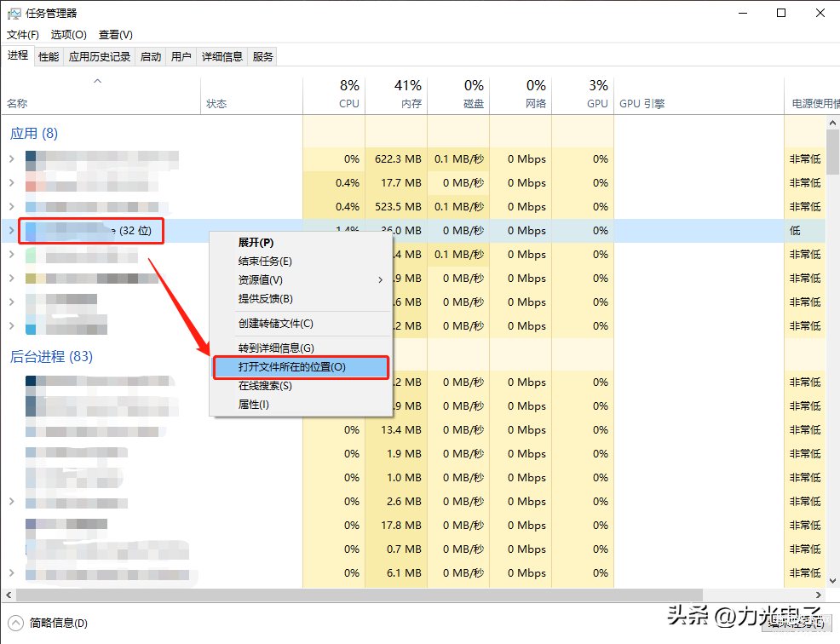Click the 523.5 MB memory cell
Image resolution: width=840 pixels, height=644 pixels.
(398, 207)
